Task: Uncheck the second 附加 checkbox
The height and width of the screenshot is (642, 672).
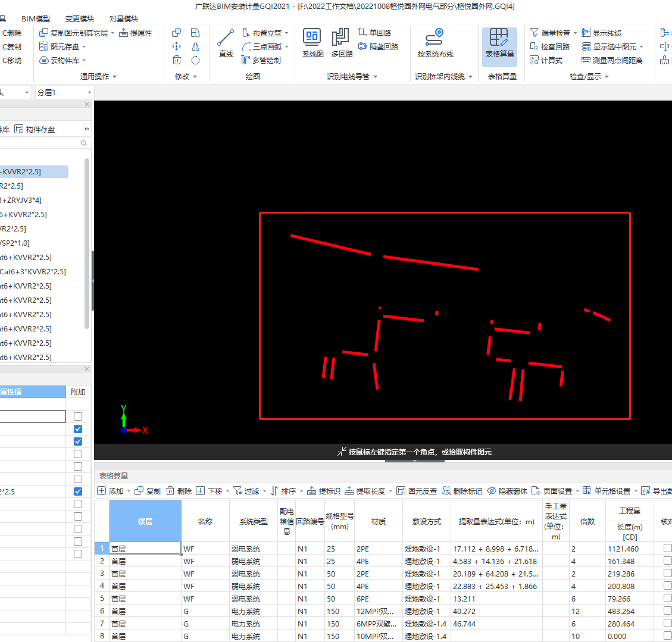Action: 78,429
